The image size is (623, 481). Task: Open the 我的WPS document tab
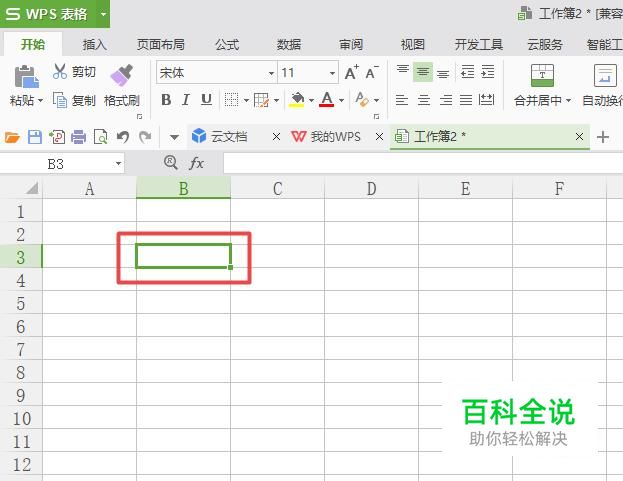click(x=336, y=137)
